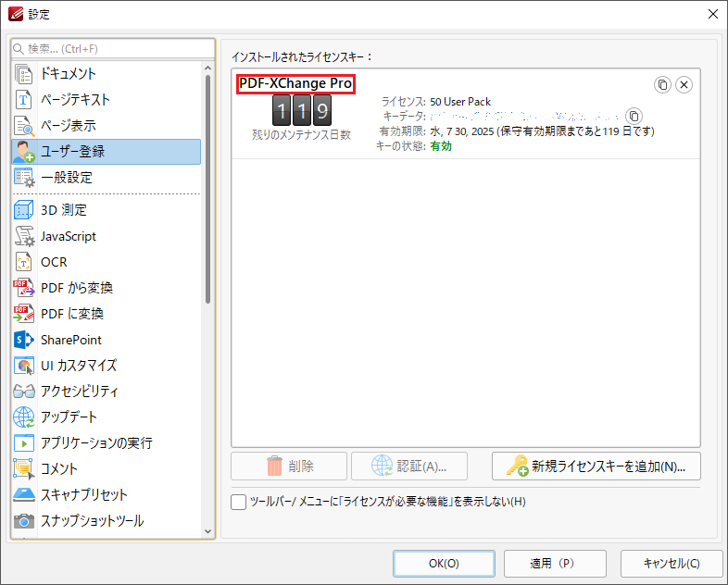Copy license info with top-right copy icon
728x585 pixels.
662,84
